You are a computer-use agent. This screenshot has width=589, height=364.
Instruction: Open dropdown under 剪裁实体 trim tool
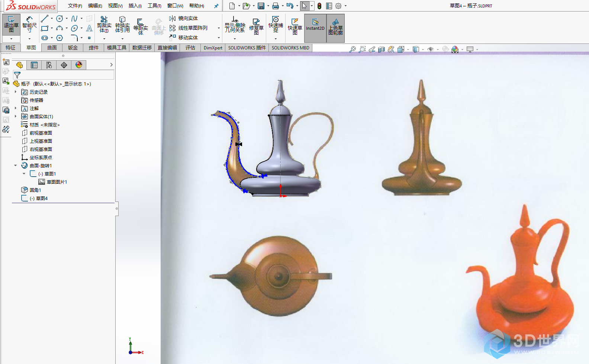click(104, 39)
